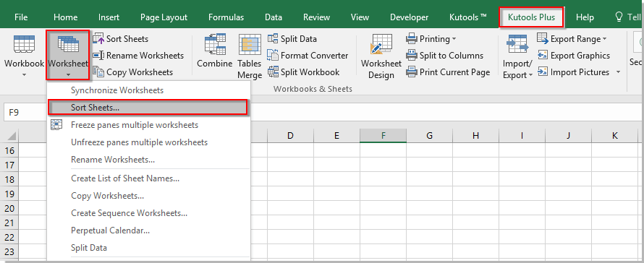Choose Create List of Sheet Names...
This screenshot has width=644, height=263.
(x=148, y=178)
